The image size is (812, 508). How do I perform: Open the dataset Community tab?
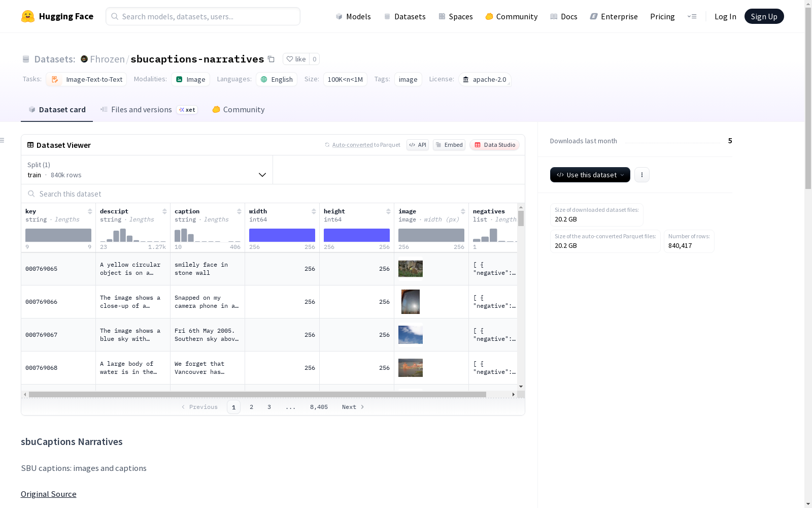click(x=239, y=110)
